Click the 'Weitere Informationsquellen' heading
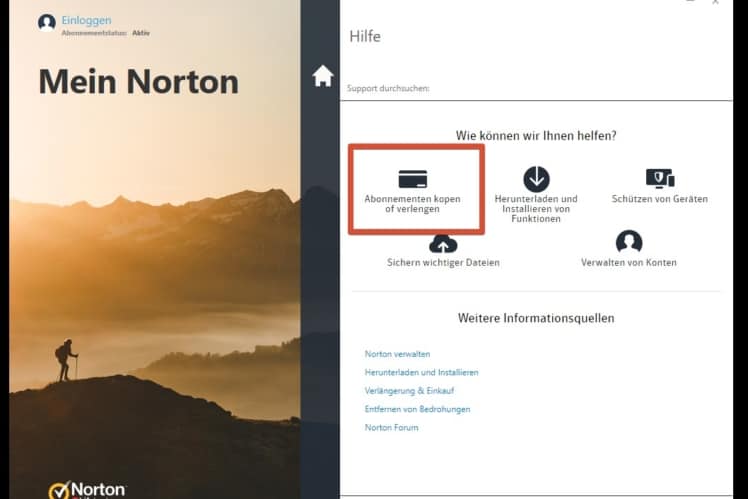 tap(536, 318)
